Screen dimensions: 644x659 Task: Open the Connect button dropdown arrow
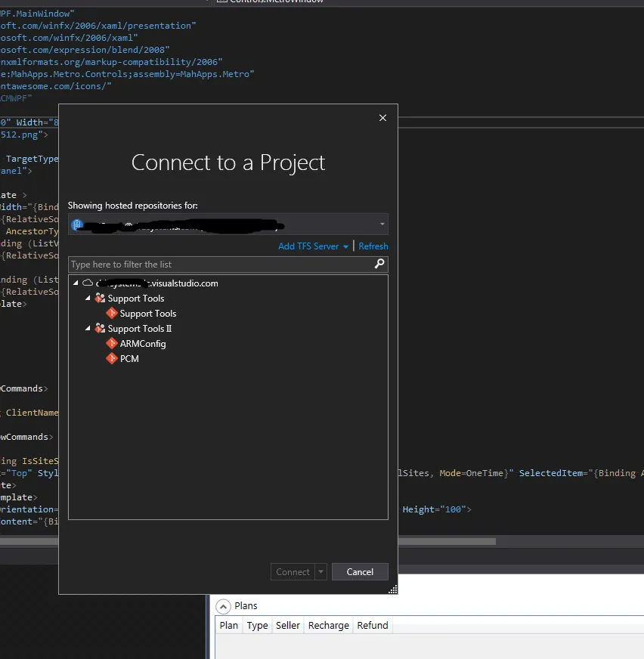(320, 572)
